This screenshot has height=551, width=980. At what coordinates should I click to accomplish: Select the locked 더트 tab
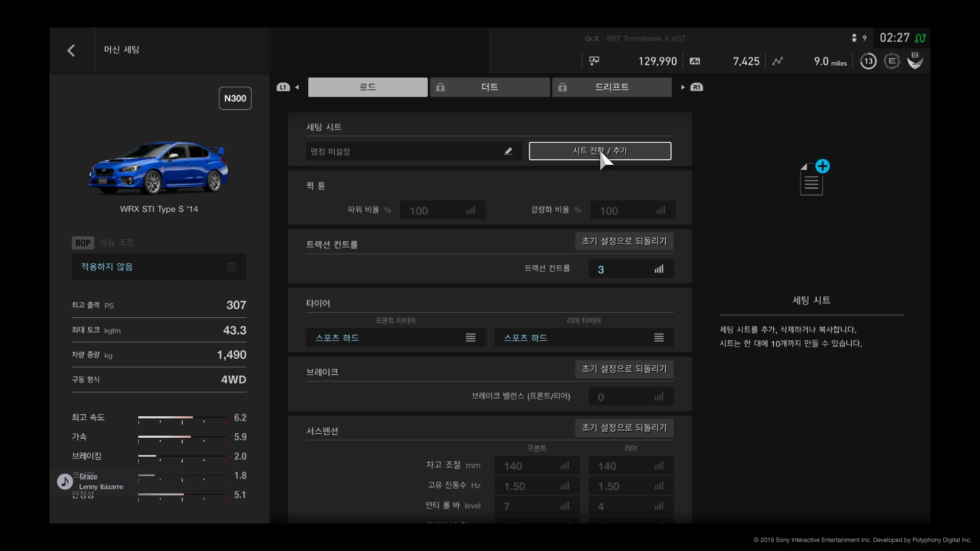pyautogui.click(x=489, y=87)
